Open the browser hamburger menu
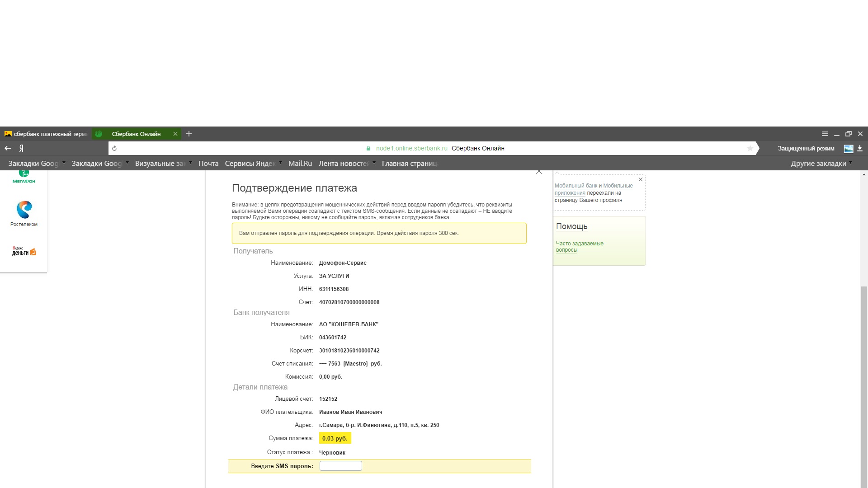The height and width of the screenshot is (488, 868). [825, 134]
